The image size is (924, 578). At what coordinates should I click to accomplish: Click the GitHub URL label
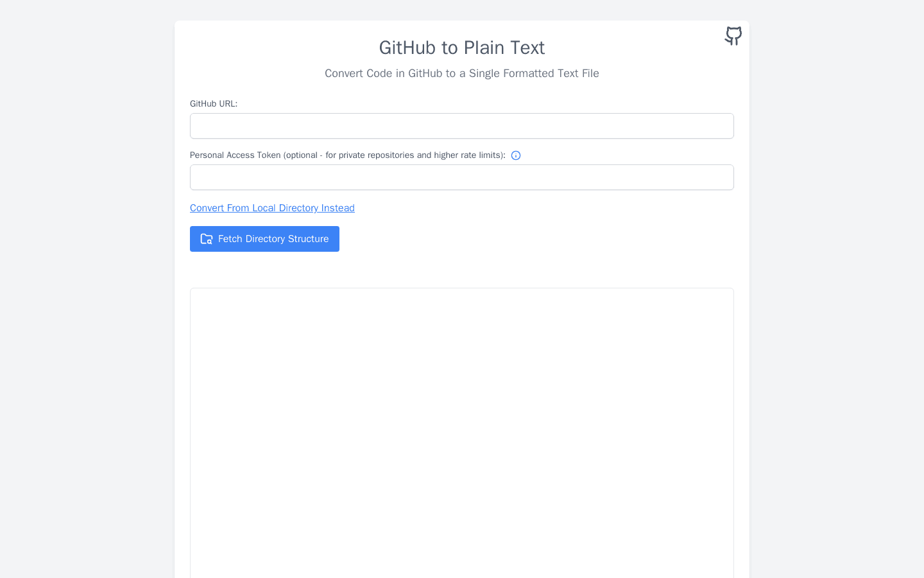[x=214, y=103]
